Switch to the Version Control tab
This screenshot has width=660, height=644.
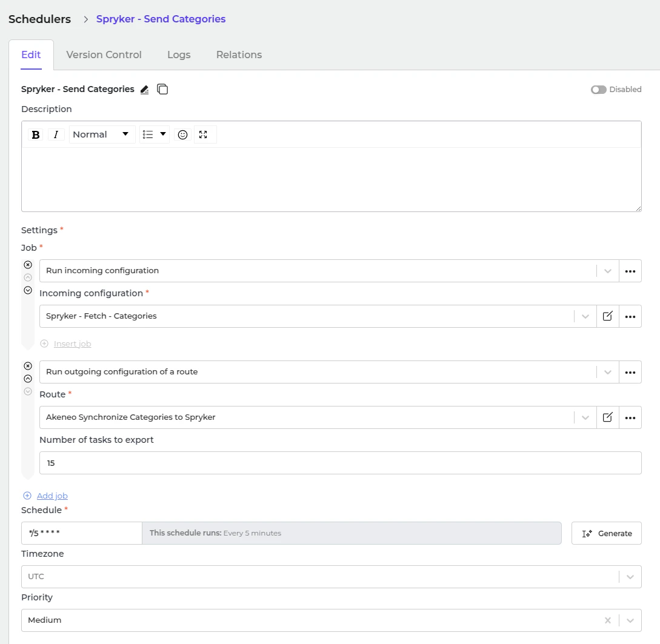pyautogui.click(x=104, y=55)
